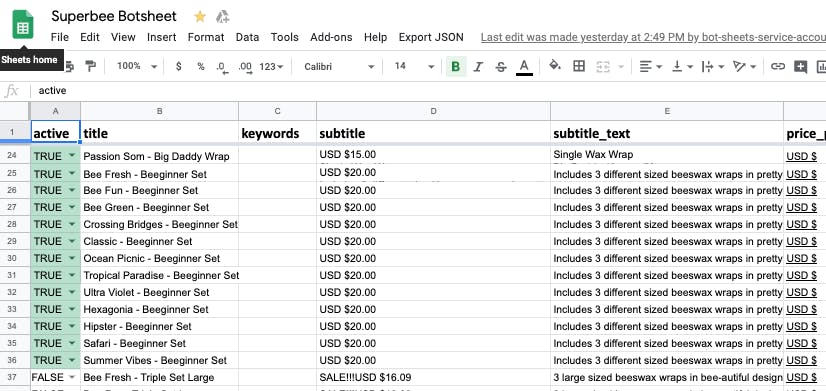The width and height of the screenshot is (826, 391).
Task: Apply italic formatting
Action: pos(478,66)
